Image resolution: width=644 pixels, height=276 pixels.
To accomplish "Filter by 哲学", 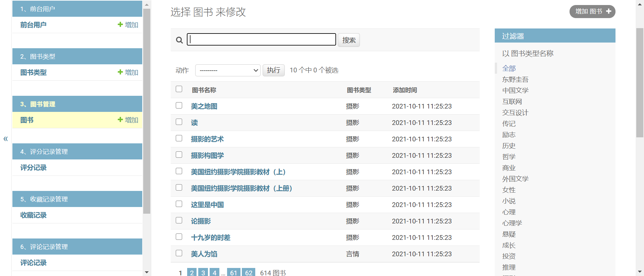I will coord(509,157).
